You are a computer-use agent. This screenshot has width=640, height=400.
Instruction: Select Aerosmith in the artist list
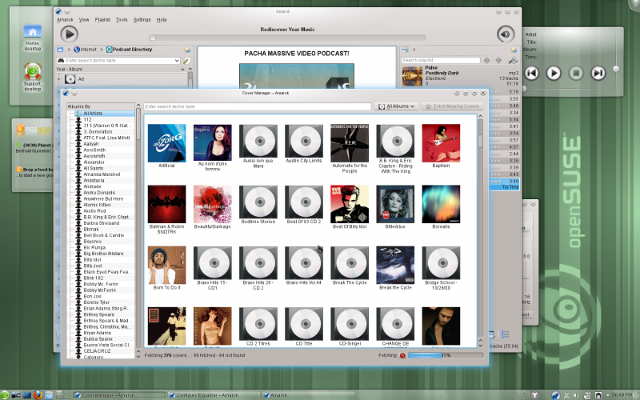coord(95,156)
